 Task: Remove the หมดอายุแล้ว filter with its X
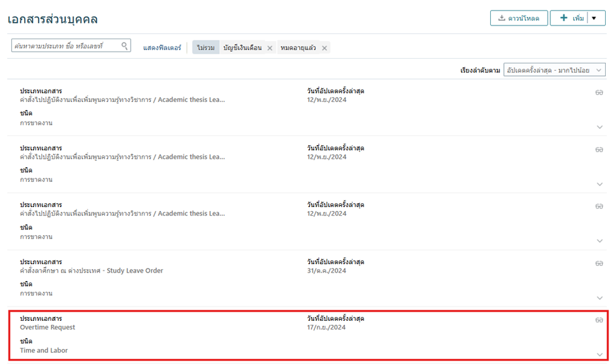[324, 48]
